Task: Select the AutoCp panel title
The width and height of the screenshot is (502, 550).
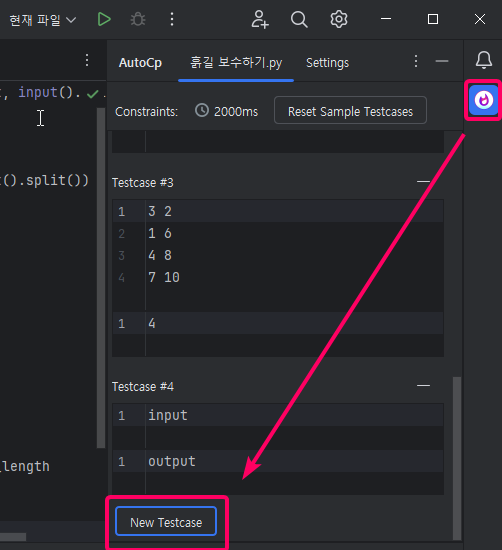Action: (140, 63)
